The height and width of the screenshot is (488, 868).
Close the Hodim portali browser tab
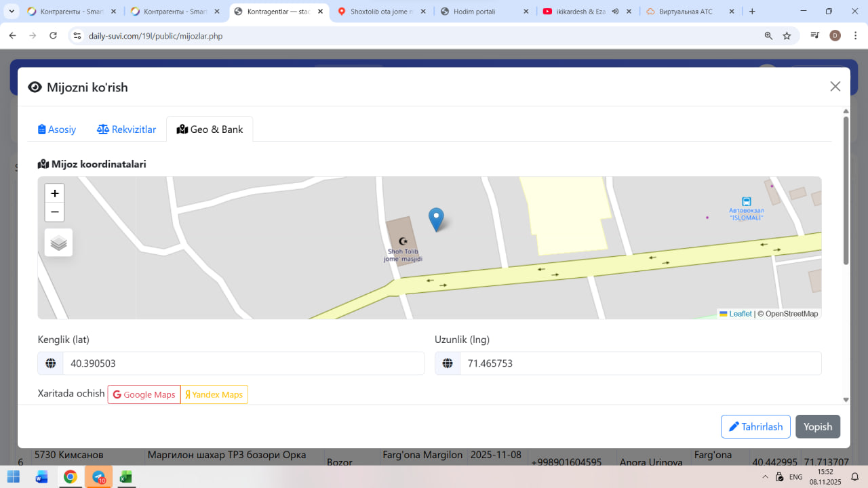click(x=526, y=12)
